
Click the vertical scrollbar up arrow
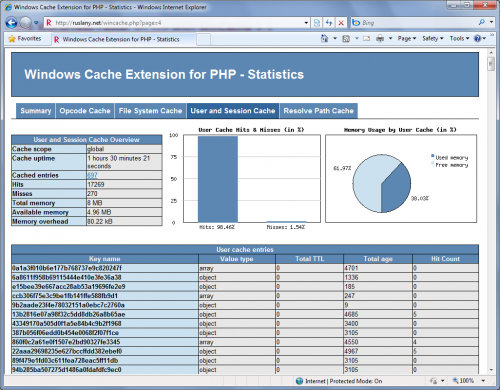(x=491, y=53)
